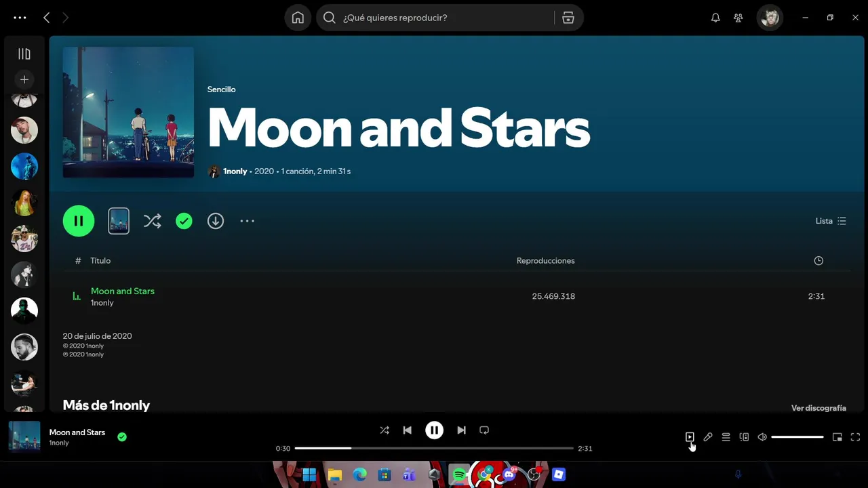This screenshot has width=868, height=488.
Task: Create a playlist with the plus button
Action: click(24, 79)
